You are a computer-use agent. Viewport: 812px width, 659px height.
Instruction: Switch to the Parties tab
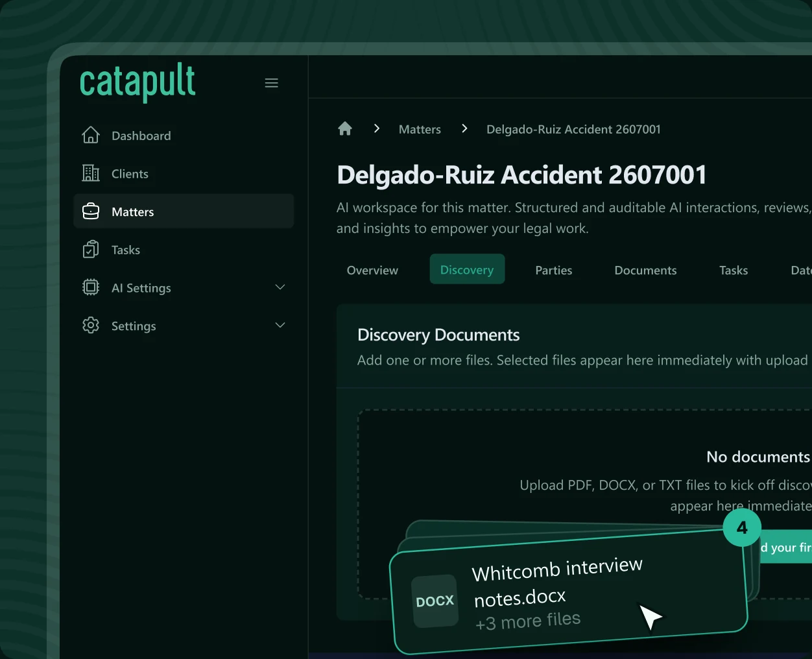554,270
